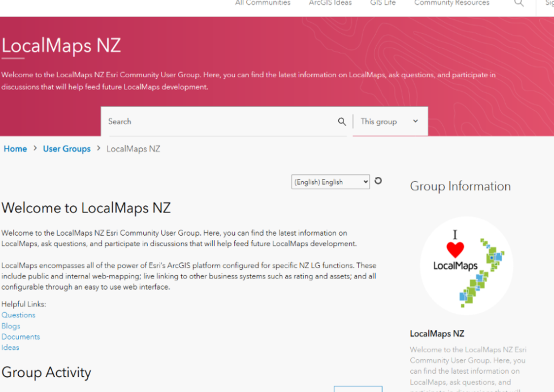554x392 pixels.
Task: Open the Documents helpful link
Action: click(21, 337)
